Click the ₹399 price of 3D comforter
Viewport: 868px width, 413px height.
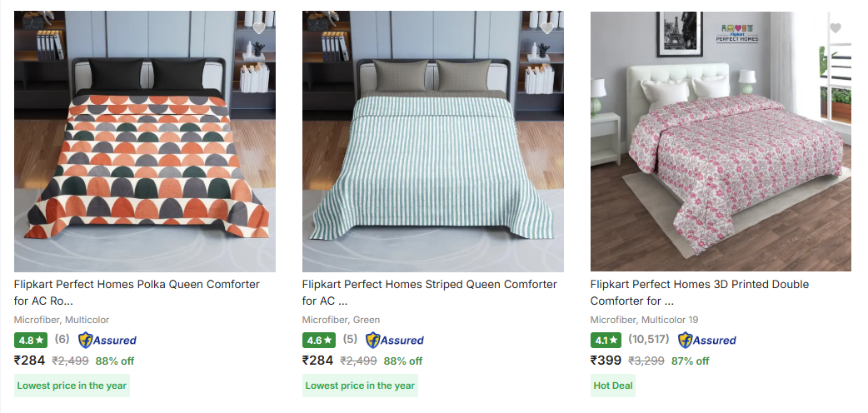point(606,361)
